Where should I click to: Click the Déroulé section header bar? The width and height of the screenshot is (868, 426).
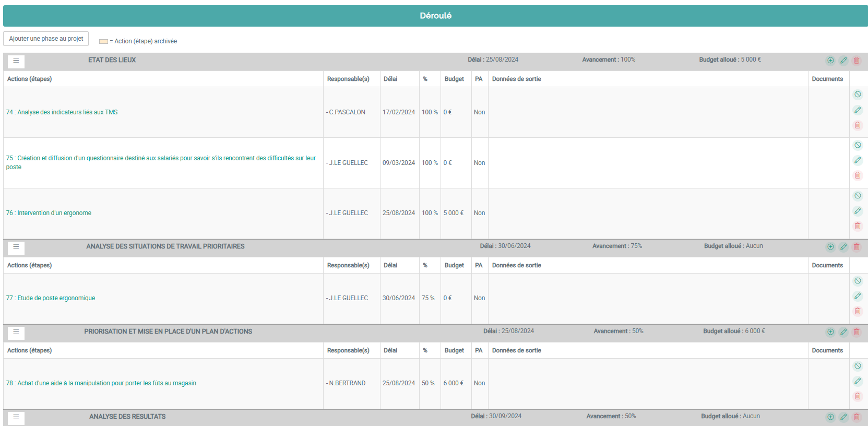(435, 16)
